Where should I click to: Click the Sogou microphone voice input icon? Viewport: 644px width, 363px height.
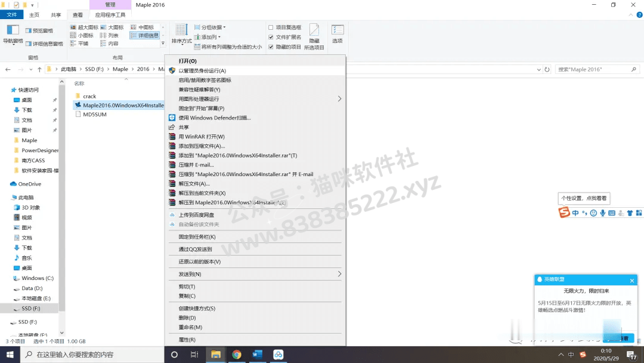pos(602,213)
